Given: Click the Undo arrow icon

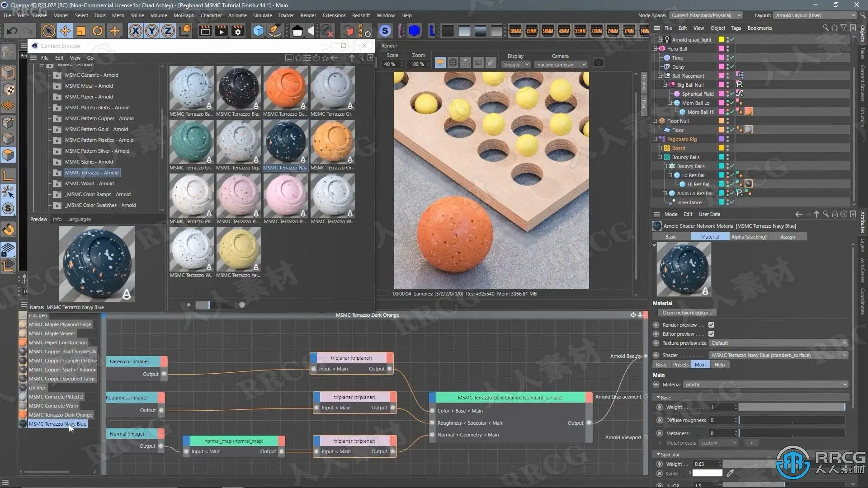Looking at the screenshot, I should tap(12, 31).
